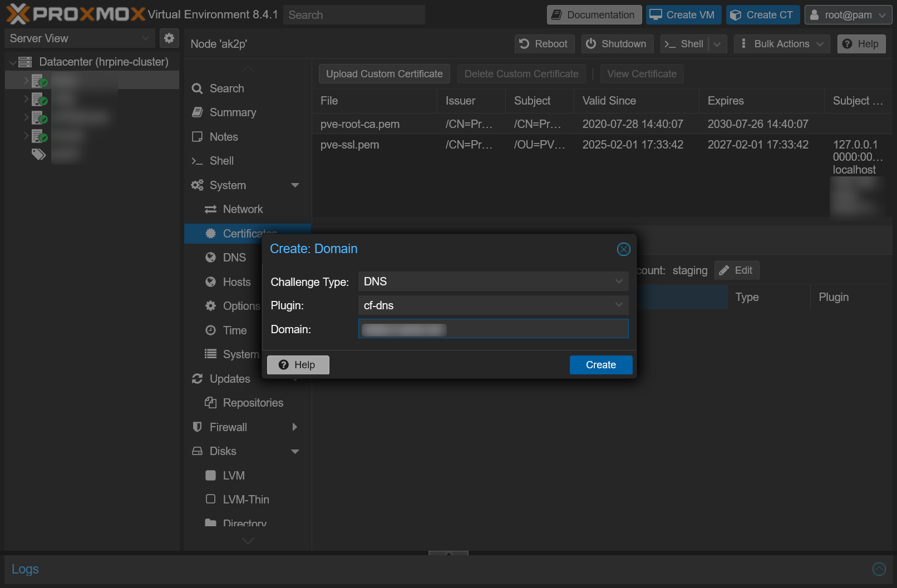
Task: Collapse the System menu section
Action: point(295,185)
